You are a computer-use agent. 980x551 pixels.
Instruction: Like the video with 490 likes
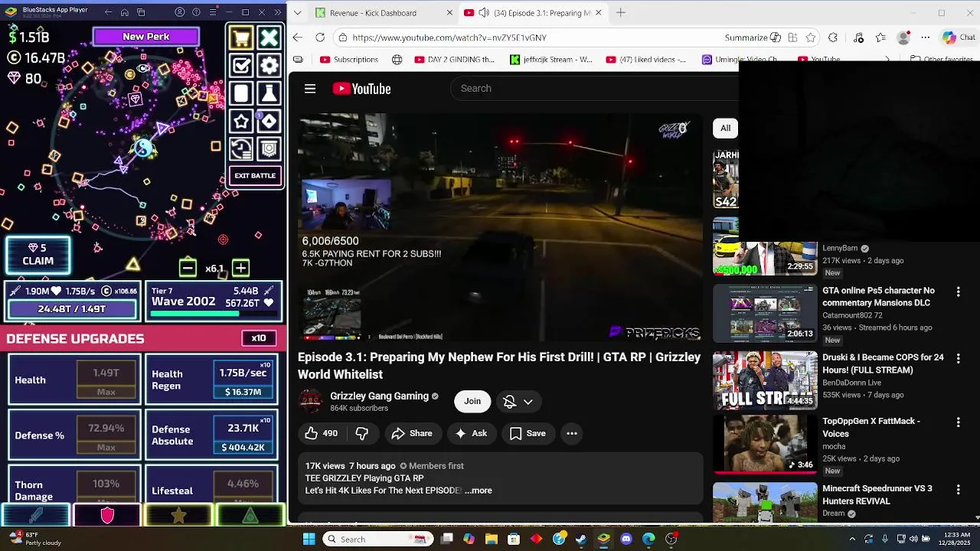pos(321,434)
